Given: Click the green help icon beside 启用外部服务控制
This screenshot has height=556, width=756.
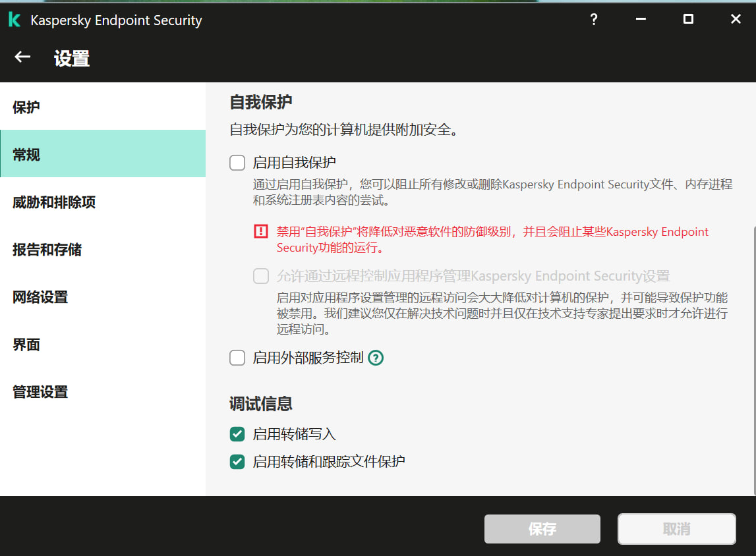Looking at the screenshot, I should (376, 358).
